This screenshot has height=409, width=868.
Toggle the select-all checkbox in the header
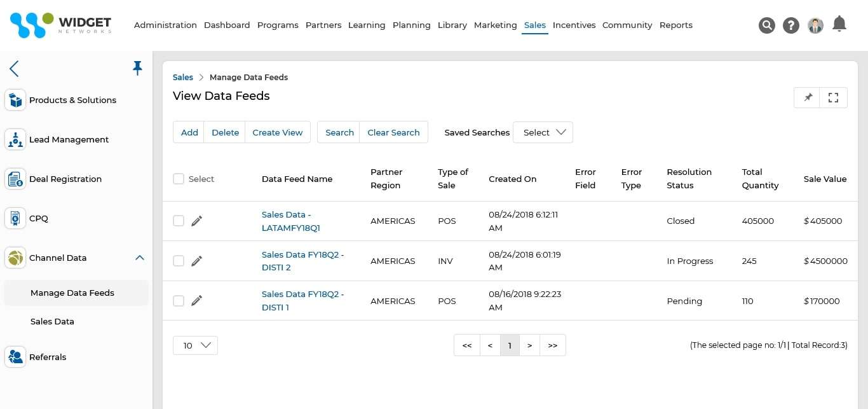(179, 179)
